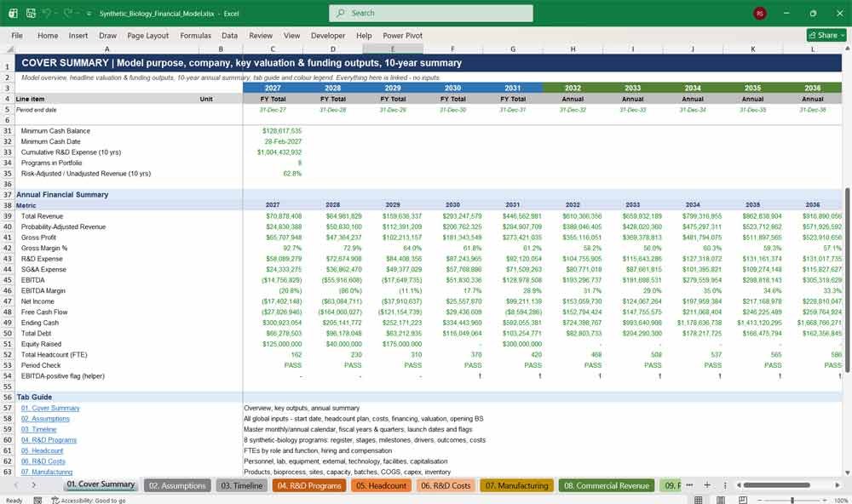852x504 pixels.
Task: Click the Select All corner triangle
Action: click(x=9, y=49)
